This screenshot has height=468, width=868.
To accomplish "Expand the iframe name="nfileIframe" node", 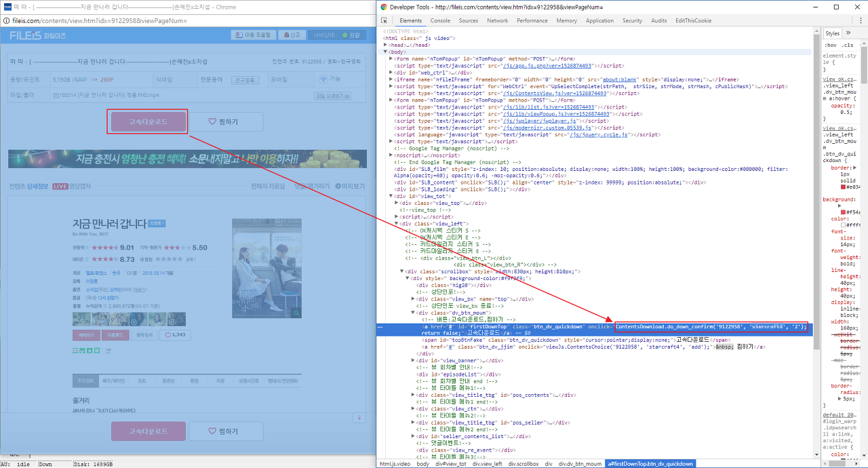I will click(391, 79).
